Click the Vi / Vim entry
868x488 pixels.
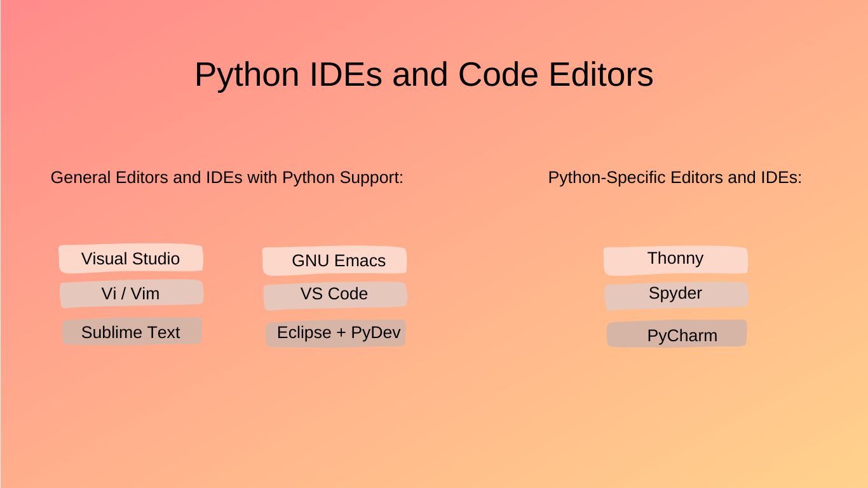point(132,293)
